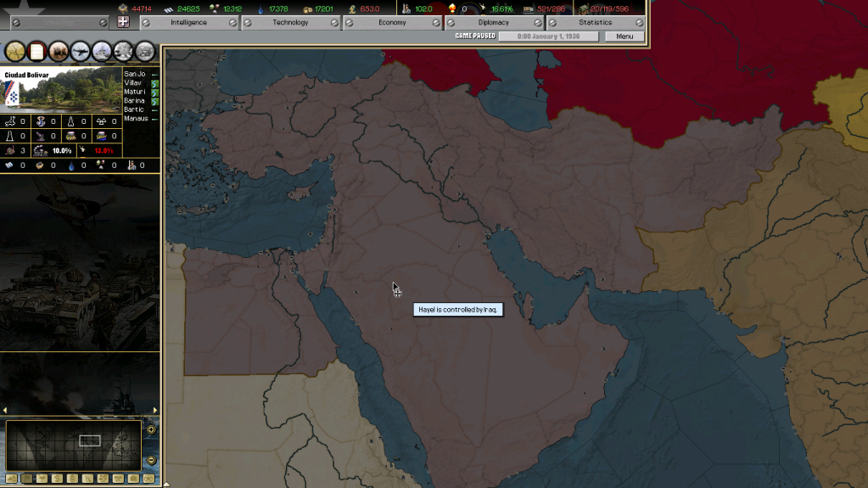Zoom out with the minimap minus button
This screenshot has width=868, height=488.
[x=151, y=460]
